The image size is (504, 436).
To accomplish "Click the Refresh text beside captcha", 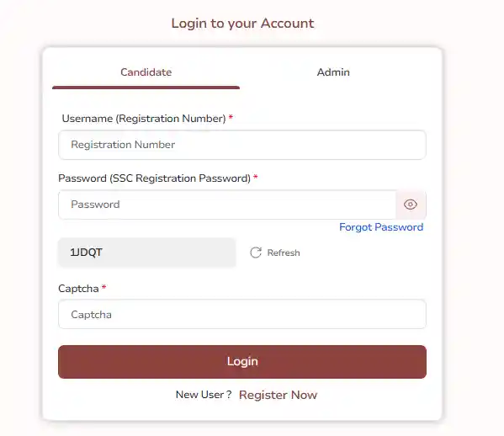I will click(x=284, y=253).
